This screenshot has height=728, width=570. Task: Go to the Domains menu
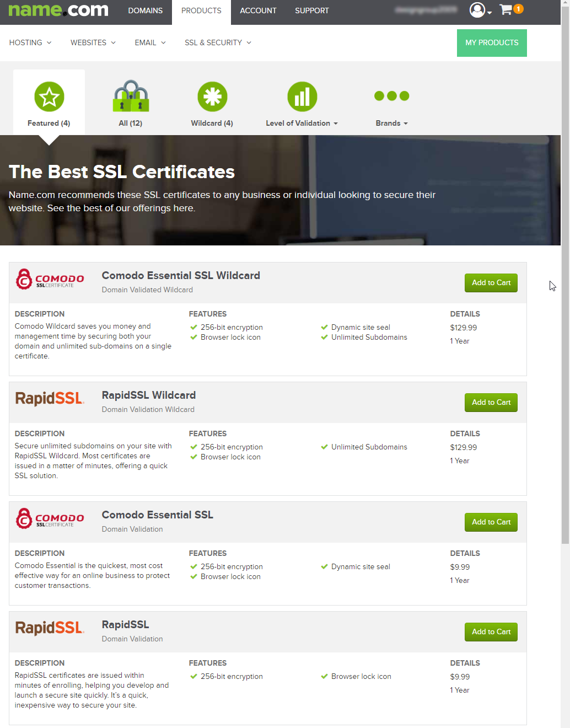pyautogui.click(x=146, y=10)
